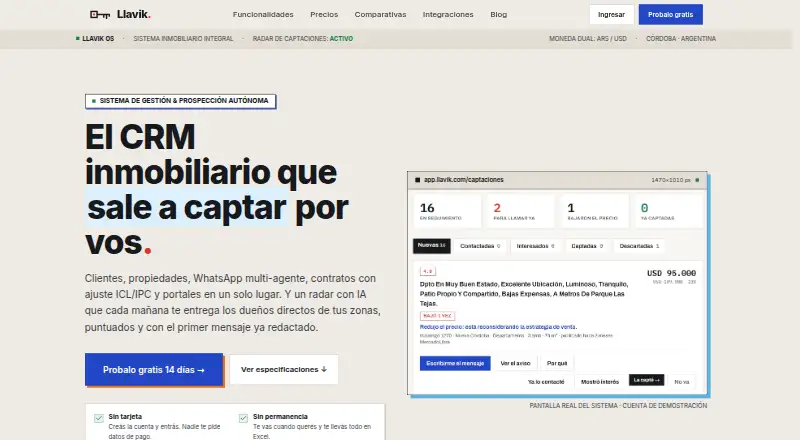The image size is (800, 440).
Task: Click the 4.8 score badge on listing
Action: tap(428, 272)
